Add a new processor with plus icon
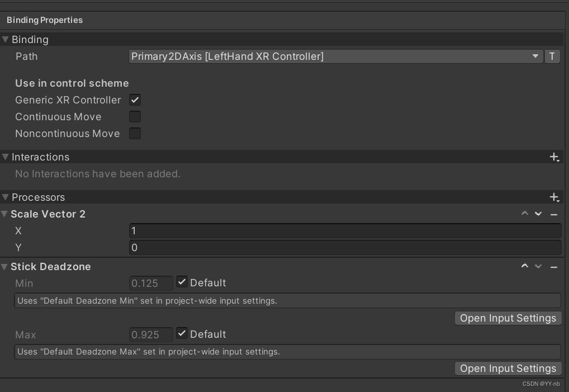The image size is (569, 392). point(554,197)
